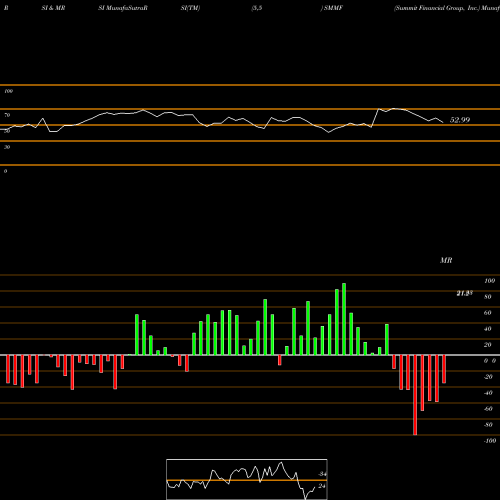The image size is (500, 500).
Task: Click the 34 label in the mini chart
Action: pyautogui.click(x=322, y=474)
